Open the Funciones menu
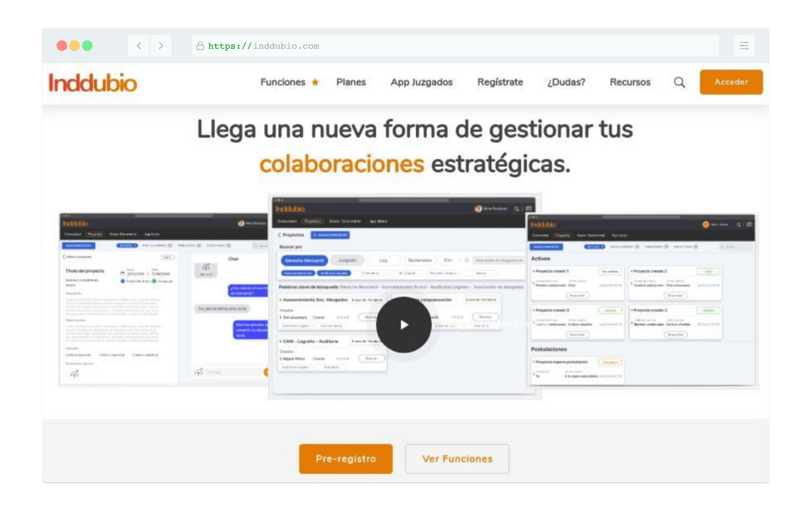 (x=283, y=82)
